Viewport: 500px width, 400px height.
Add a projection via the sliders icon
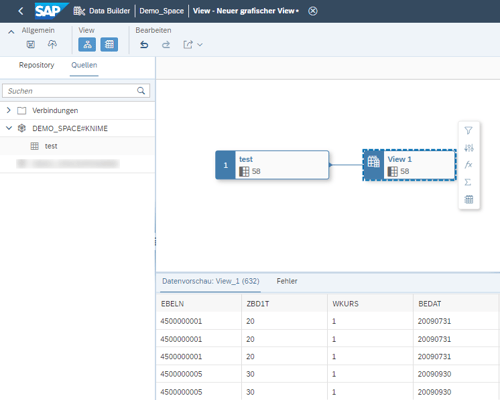coord(469,148)
